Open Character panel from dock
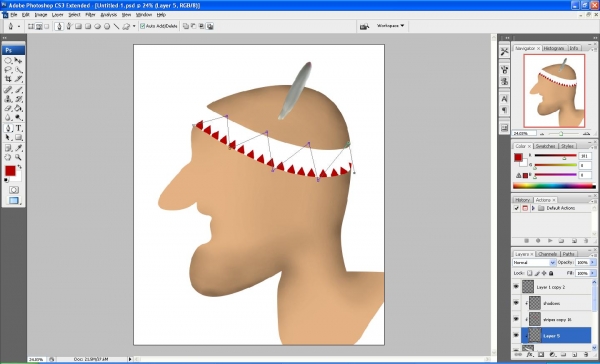 tap(504, 99)
